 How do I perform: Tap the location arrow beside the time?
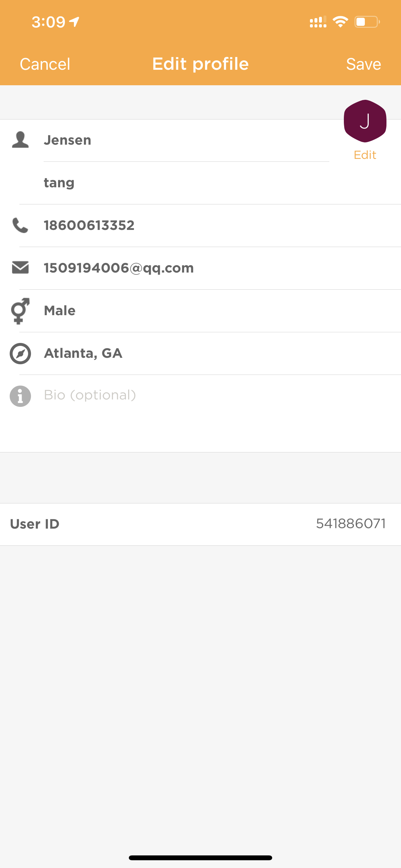75,22
